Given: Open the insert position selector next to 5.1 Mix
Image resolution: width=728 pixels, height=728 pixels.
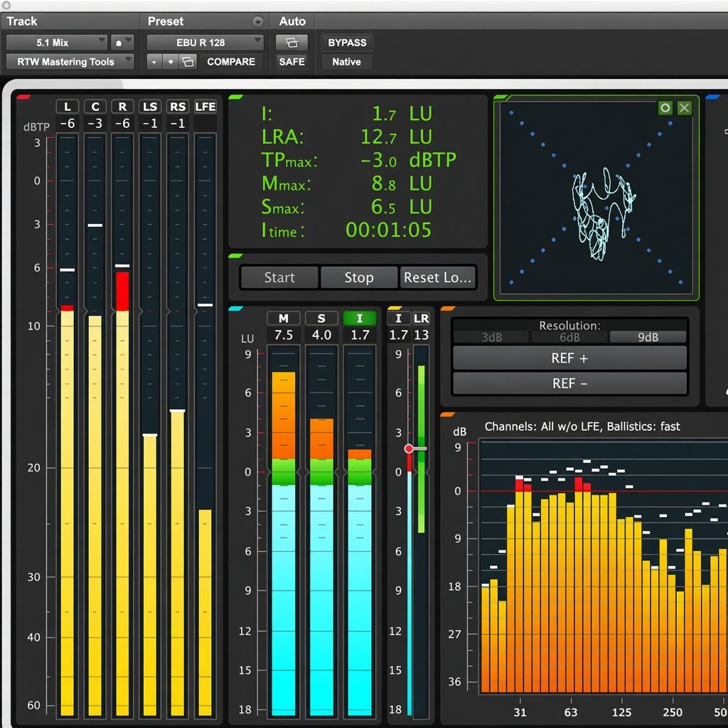Looking at the screenshot, I should pyautogui.click(x=122, y=43).
